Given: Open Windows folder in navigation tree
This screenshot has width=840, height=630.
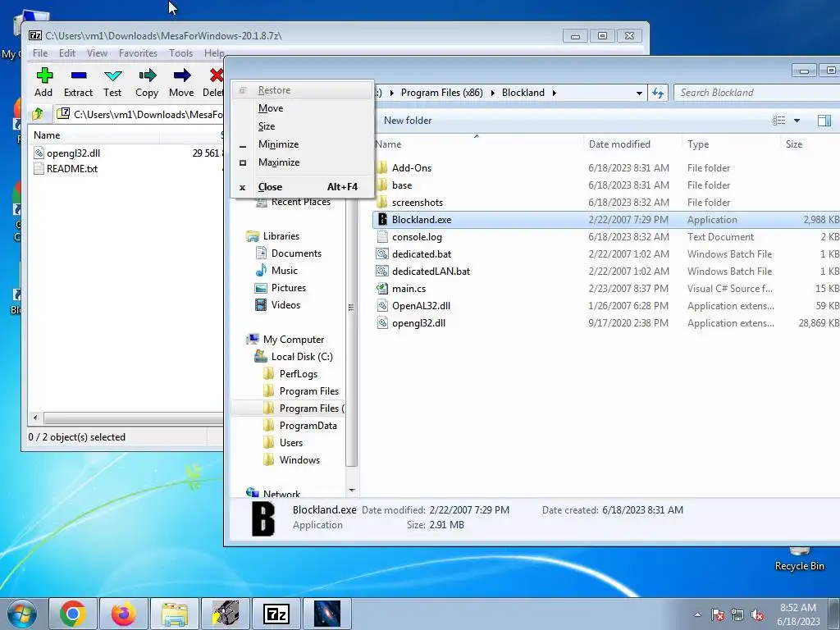Looking at the screenshot, I should [x=299, y=460].
